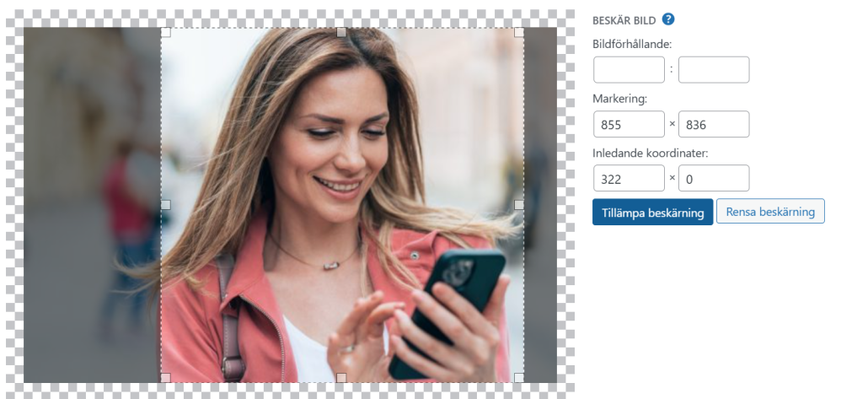Click the middle-right crop selection handle
Image resolution: width=868 pixels, height=399 pixels.
click(x=519, y=205)
